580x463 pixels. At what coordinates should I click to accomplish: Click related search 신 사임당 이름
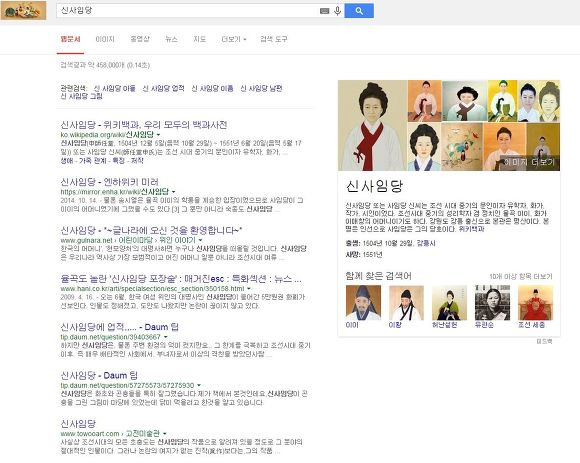click(x=212, y=88)
